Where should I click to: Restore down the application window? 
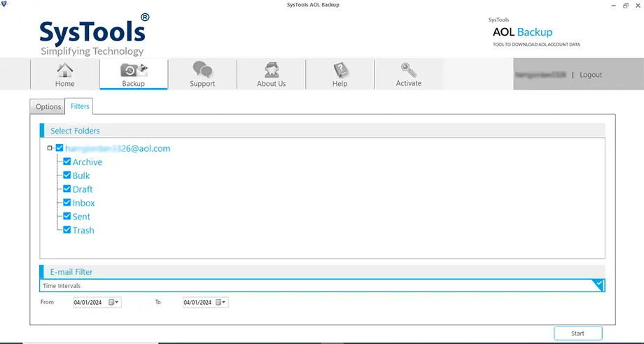click(x=626, y=6)
